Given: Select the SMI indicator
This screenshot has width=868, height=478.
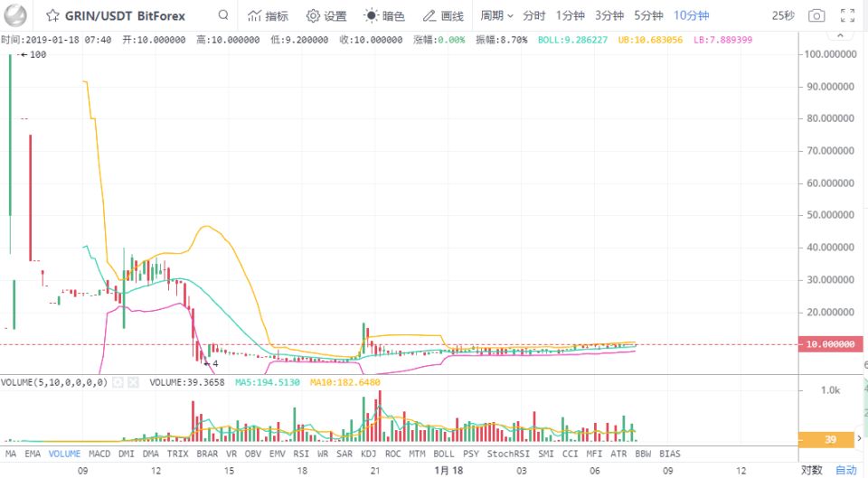Looking at the screenshot, I should (546, 454).
